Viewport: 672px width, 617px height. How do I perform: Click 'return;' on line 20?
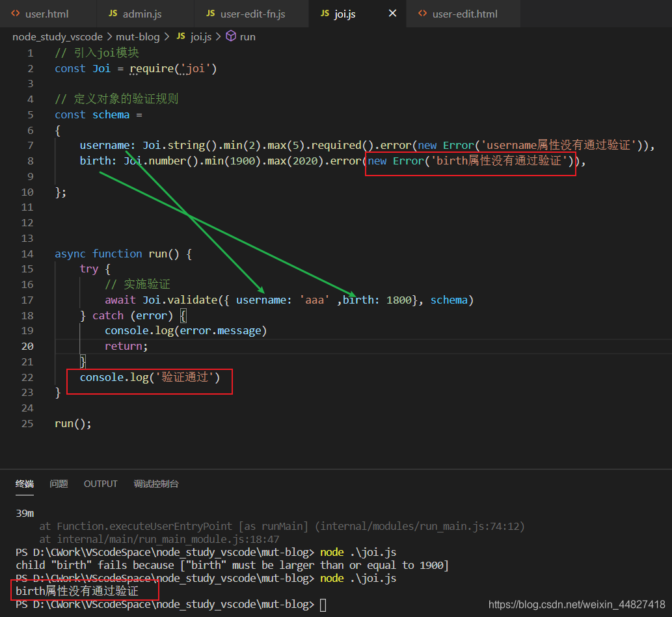click(x=126, y=346)
